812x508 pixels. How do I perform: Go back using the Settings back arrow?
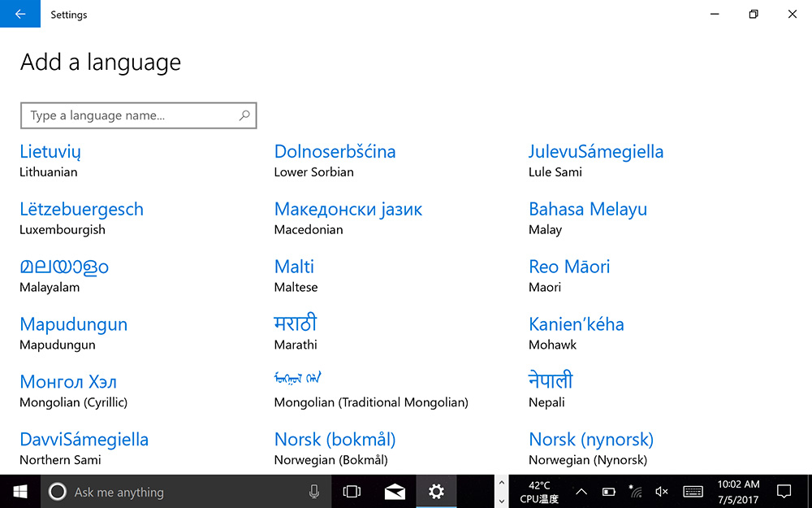(x=19, y=14)
